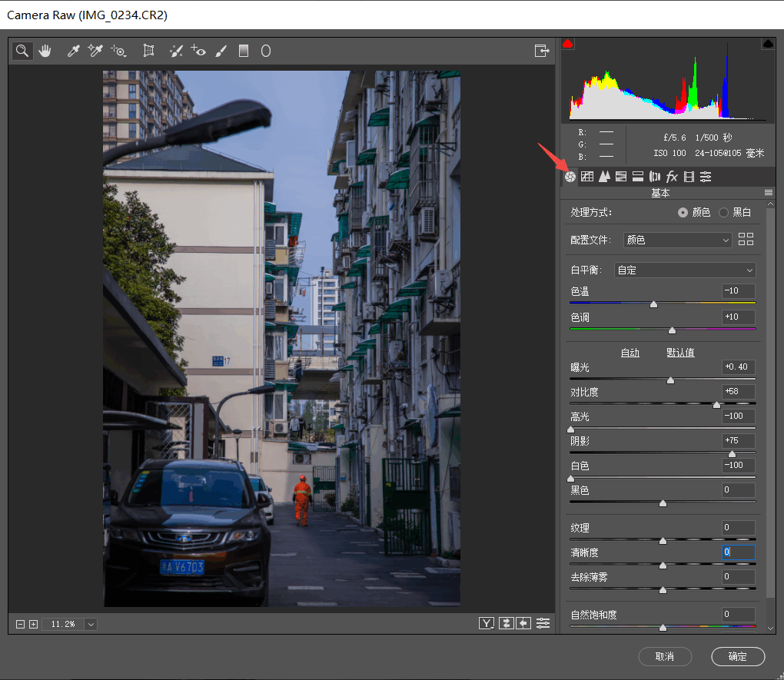Select the 颜色 processing radio button
The height and width of the screenshot is (680, 784).
[x=683, y=213]
